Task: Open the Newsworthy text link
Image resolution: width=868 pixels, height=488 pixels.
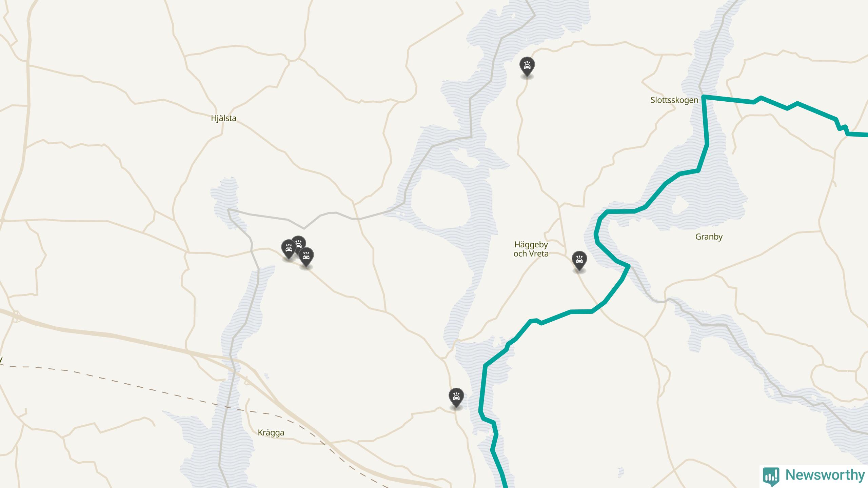Action: pos(825,475)
